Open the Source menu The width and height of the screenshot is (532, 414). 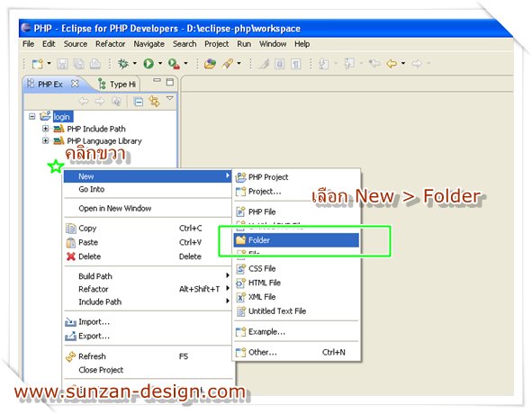[x=76, y=44]
